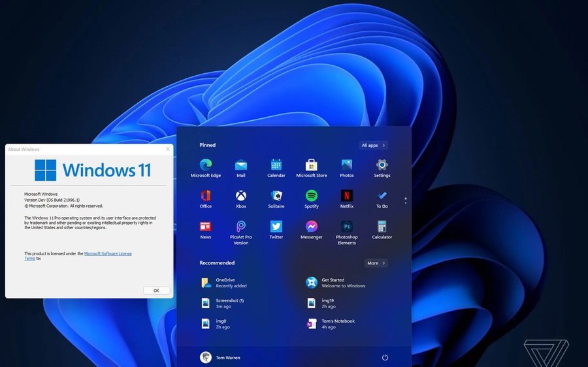The image size is (588, 367).
Task: Open Microsoft Store
Action: 311,168
